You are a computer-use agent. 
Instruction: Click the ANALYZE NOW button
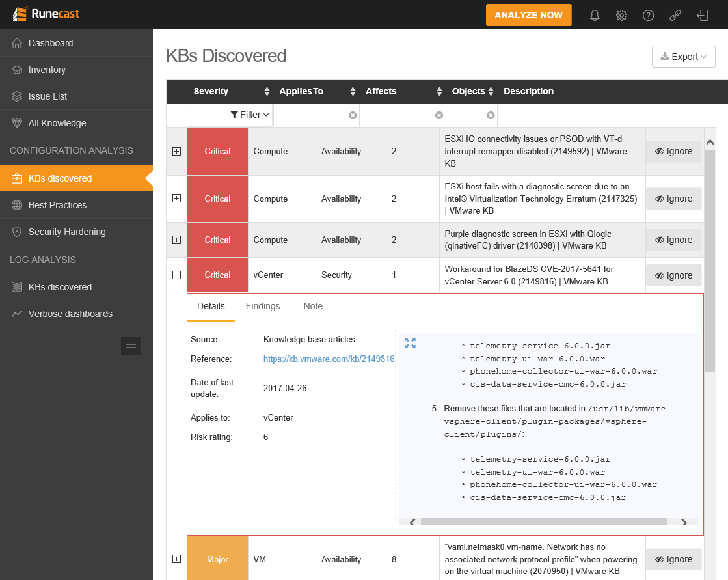pos(528,15)
